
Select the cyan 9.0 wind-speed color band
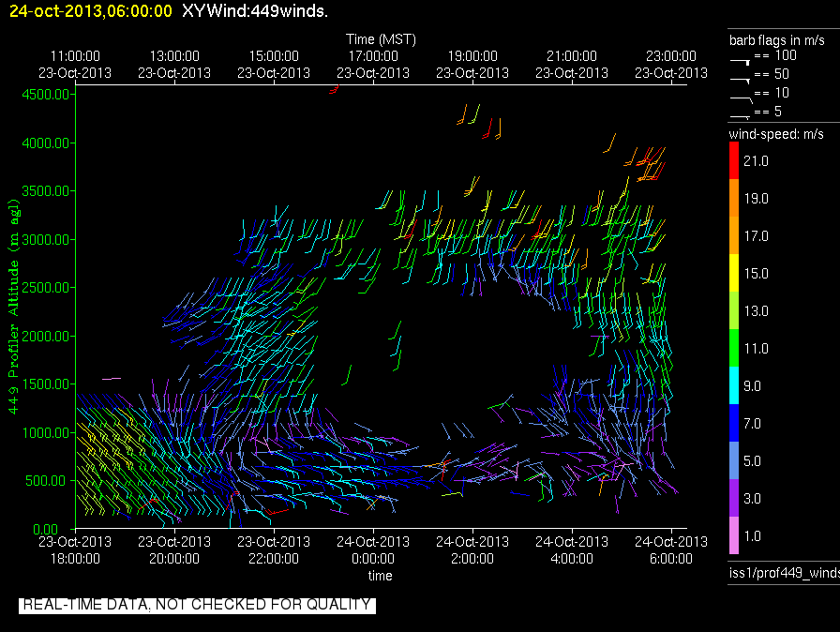(734, 385)
